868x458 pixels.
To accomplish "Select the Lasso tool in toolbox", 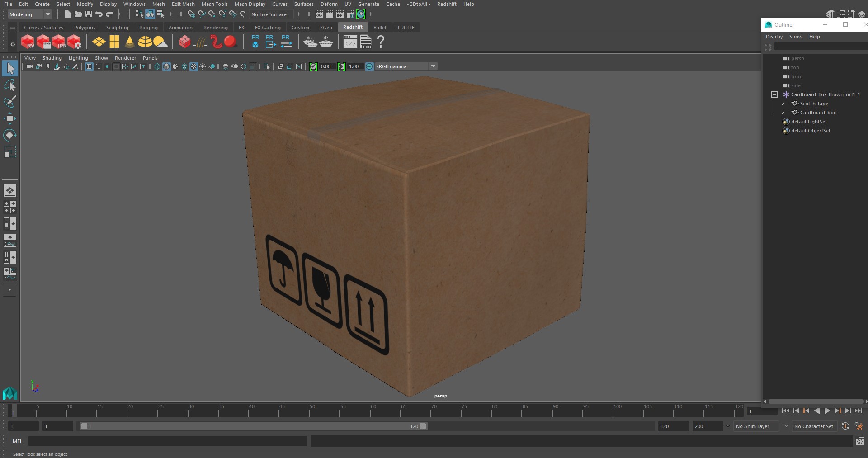I will pyautogui.click(x=9, y=85).
